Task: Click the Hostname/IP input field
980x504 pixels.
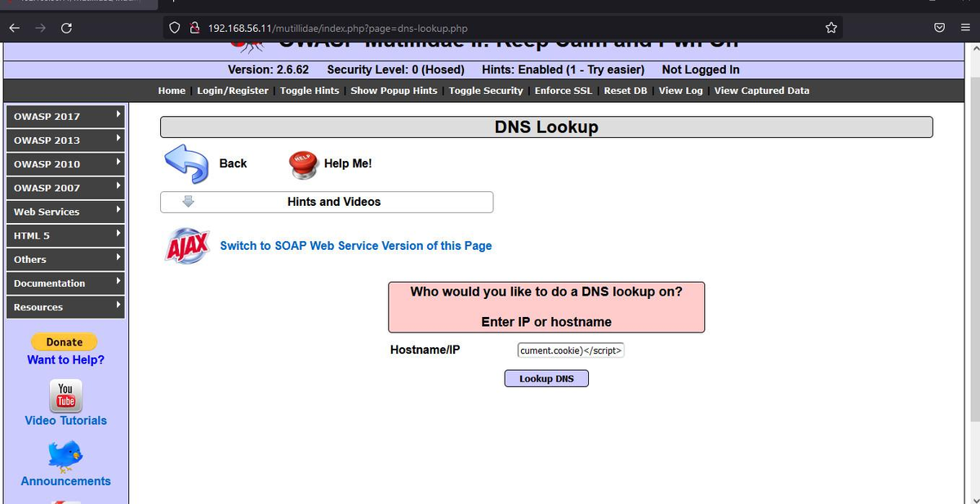Action: (x=571, y=350)
